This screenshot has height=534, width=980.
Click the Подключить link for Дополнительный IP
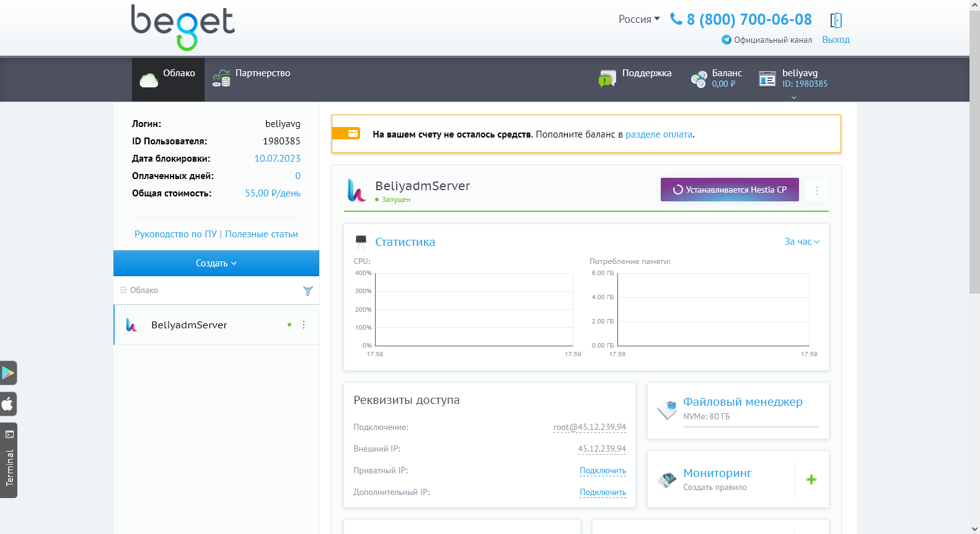pos(603,492)
